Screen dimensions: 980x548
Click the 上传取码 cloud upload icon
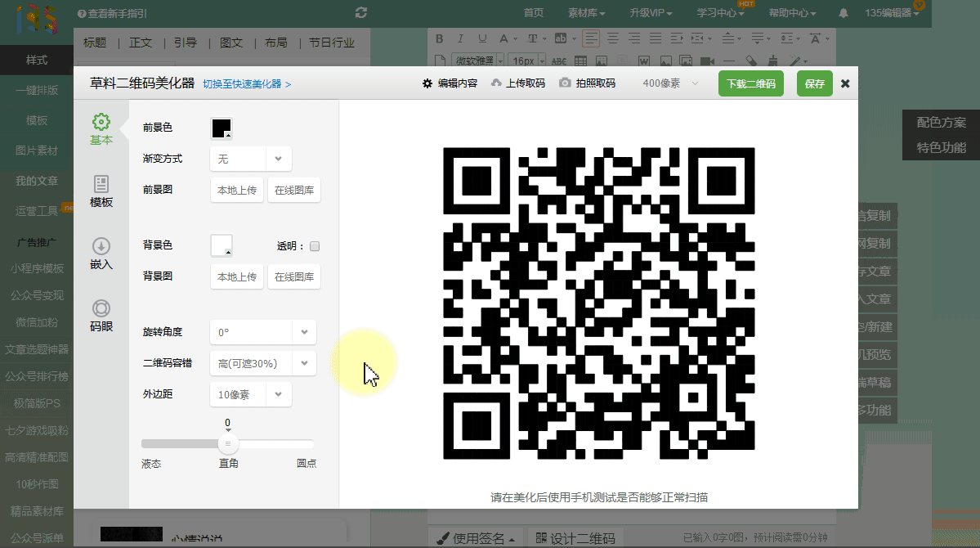click(495, 83)
